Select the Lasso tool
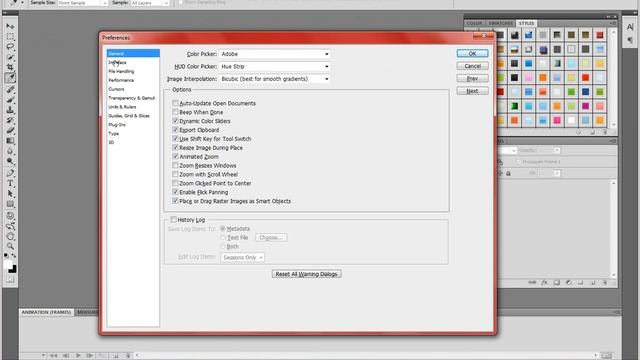Screen dimensions: 640x360 [x=10, y=47]
